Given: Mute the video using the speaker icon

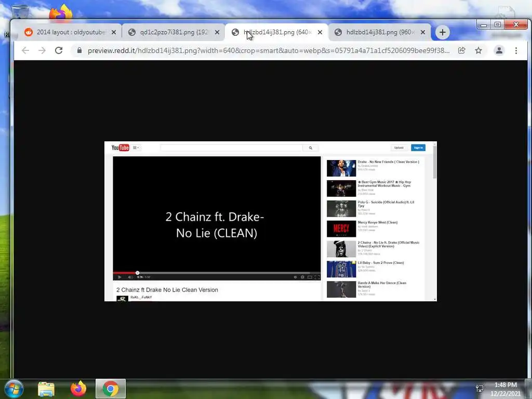Looking at the screenshot, I should 130,277.
